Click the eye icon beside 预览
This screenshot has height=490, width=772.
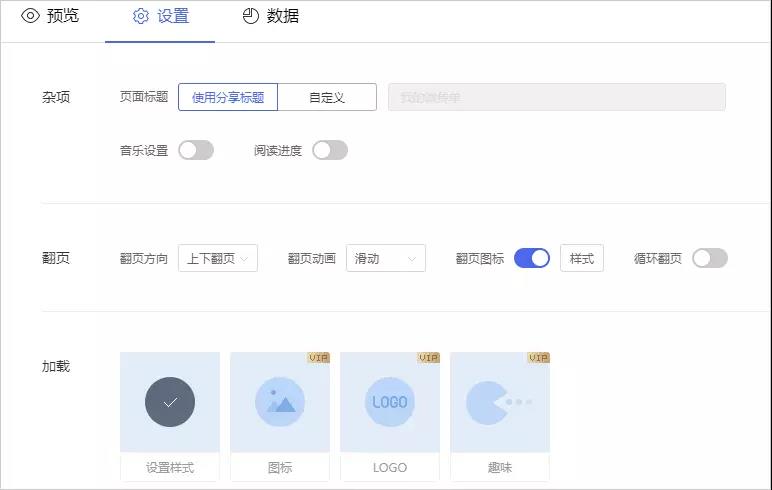click(x=30, y=16)
